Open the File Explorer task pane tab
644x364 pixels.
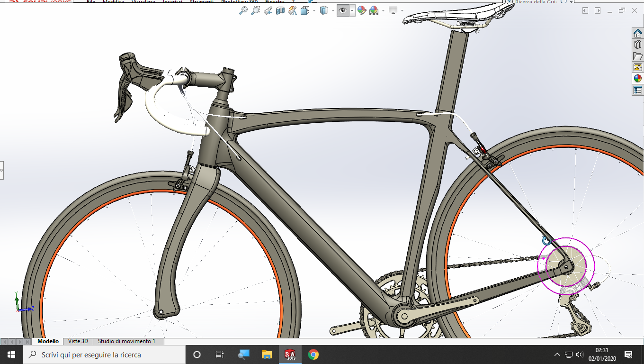(638, 56)
